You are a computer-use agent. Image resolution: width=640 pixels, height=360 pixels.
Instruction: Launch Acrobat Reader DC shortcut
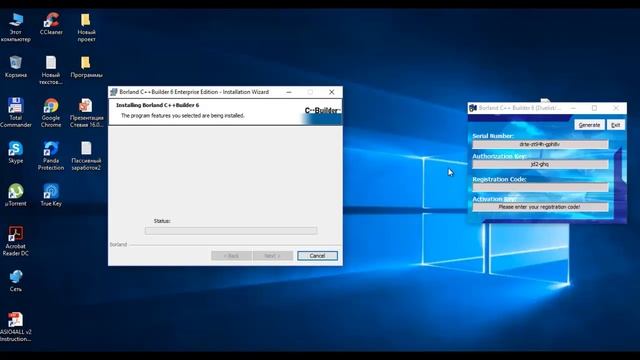point(16,241)
